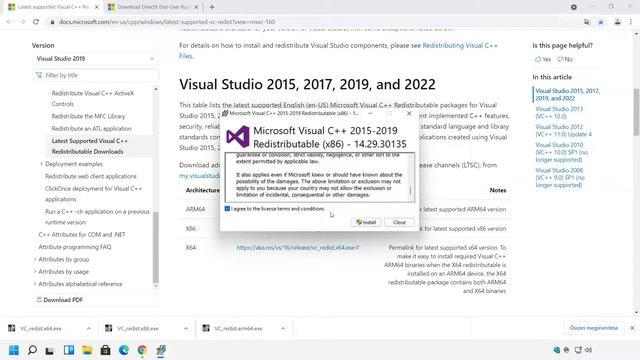The height and width of the screenshot is (360, 640).
Task: Click the main page vertical scrollbar
Action: (x=636, y=112)
